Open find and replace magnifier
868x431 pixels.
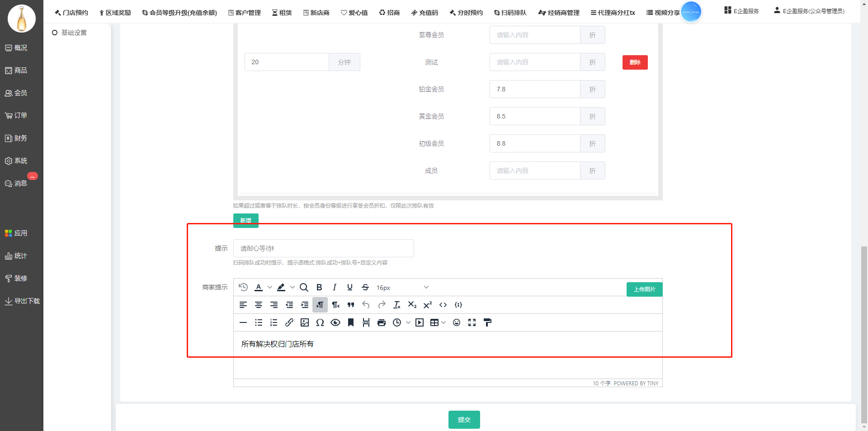[304, 287]
